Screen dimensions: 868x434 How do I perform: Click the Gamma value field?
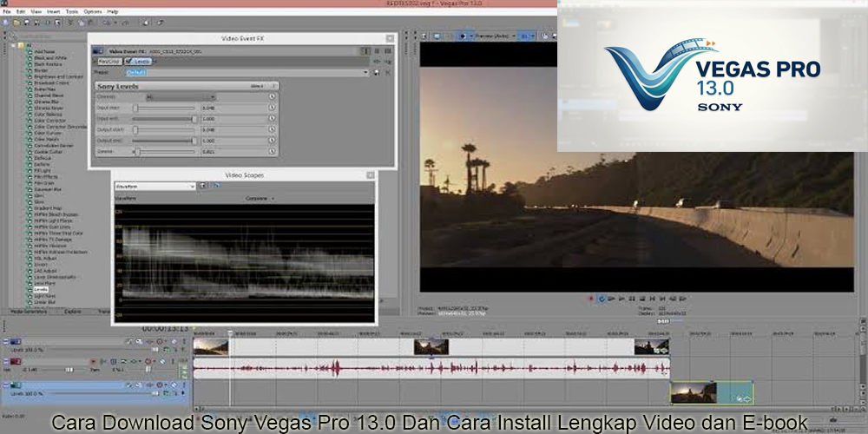pyautogui.click(x=233, y=152)
